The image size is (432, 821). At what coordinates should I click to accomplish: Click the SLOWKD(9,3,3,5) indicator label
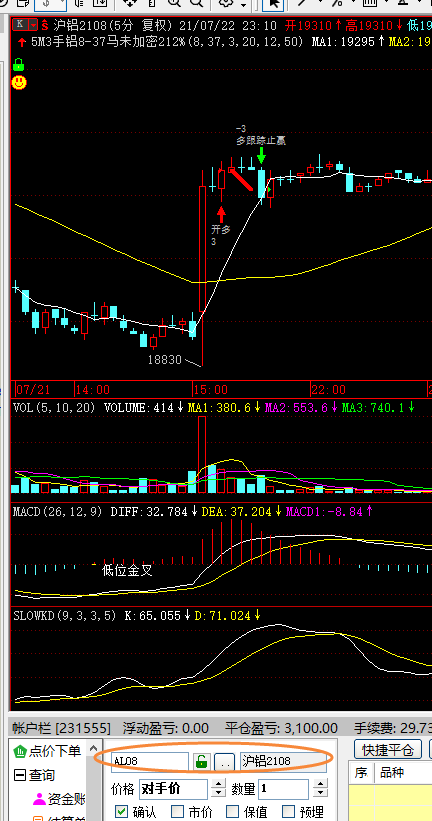coord(64,616)
